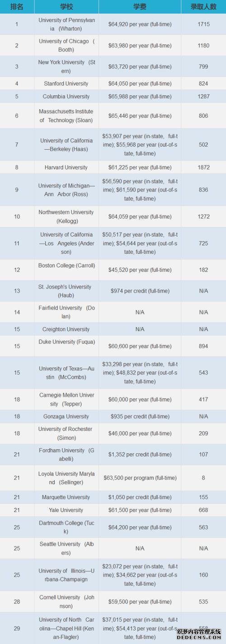The width and height of the screenshot is (226, 644).
Task: Click Gonzaga University in the list
Action: coord(66,416)
